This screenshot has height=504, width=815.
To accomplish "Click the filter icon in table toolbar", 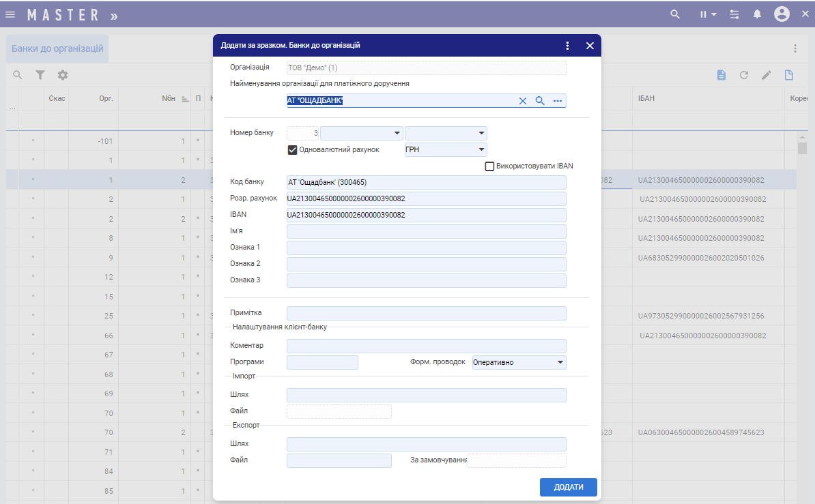I will click(x=40, y=75).
